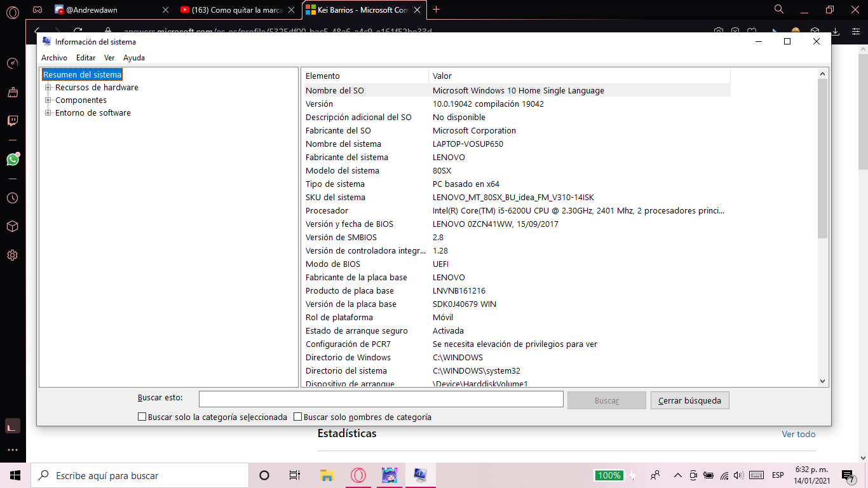Open GX Control speedometer in Opera sidebar
Viewport: 868px width, 488px height.
coord(12,64)
